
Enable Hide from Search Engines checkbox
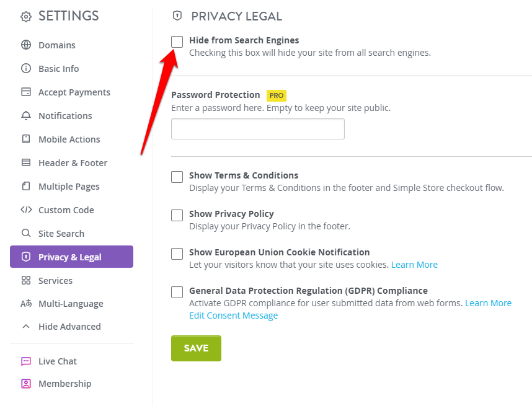pyautogui.click(x=177, y=42)
